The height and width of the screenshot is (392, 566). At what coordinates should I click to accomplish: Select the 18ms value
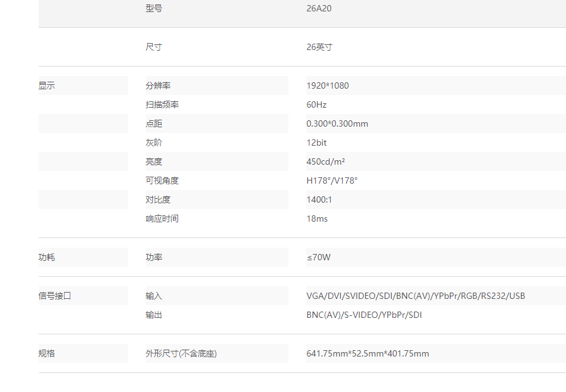click(317, 218)
